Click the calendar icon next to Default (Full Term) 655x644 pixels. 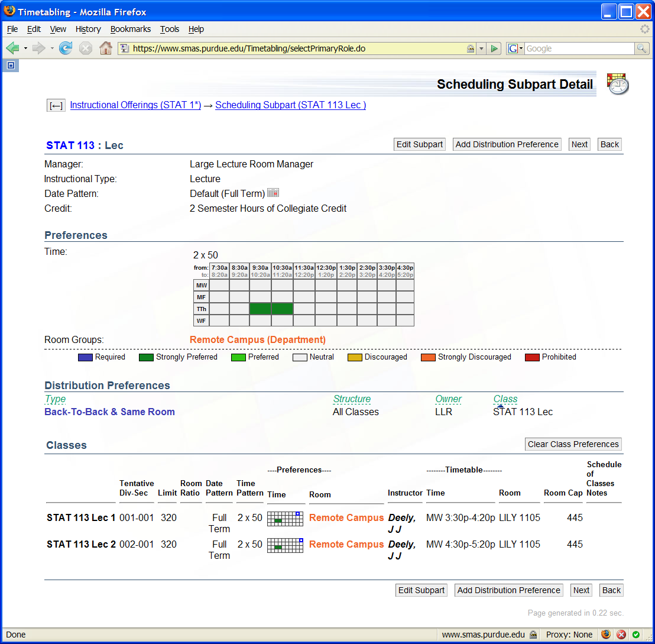pos(273,193)
